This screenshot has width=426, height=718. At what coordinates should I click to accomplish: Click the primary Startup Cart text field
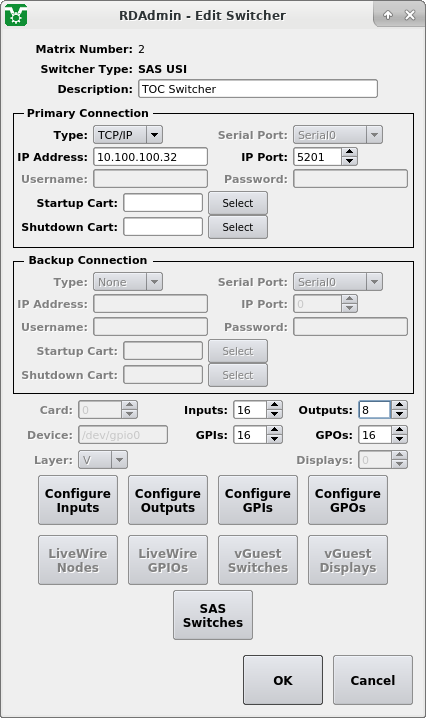pyautogui.click(x=163, y=203)
